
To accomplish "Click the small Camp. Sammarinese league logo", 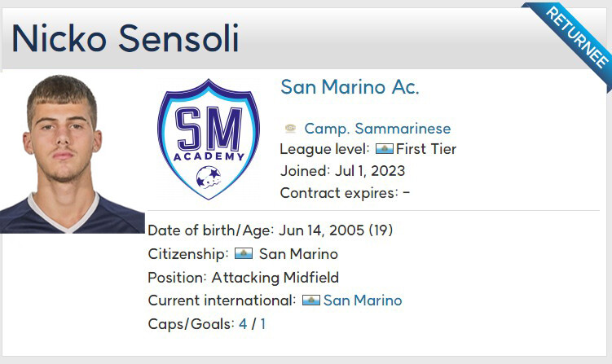I will (x=290, y=129).
